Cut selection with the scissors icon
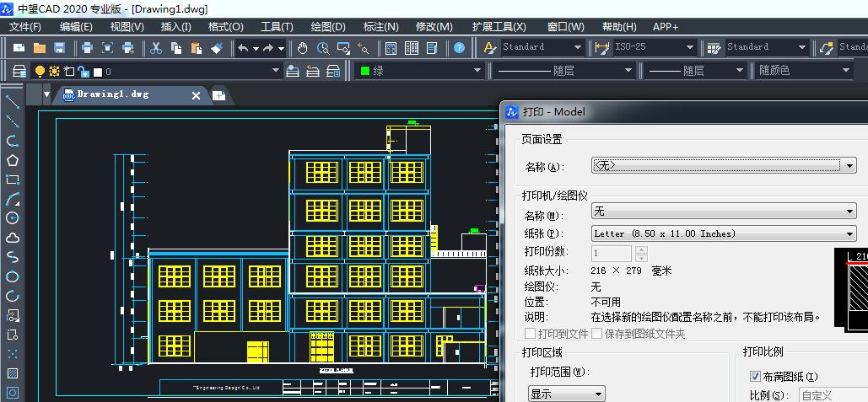The width and height of the screenshot is (868, 402). (x=156, y=48)
